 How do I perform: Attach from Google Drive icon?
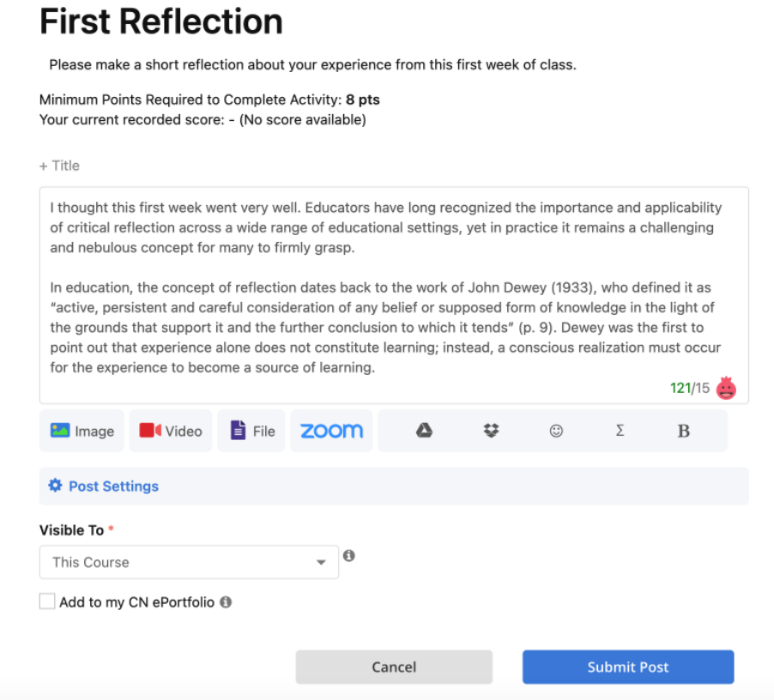(x=424, y=431)
